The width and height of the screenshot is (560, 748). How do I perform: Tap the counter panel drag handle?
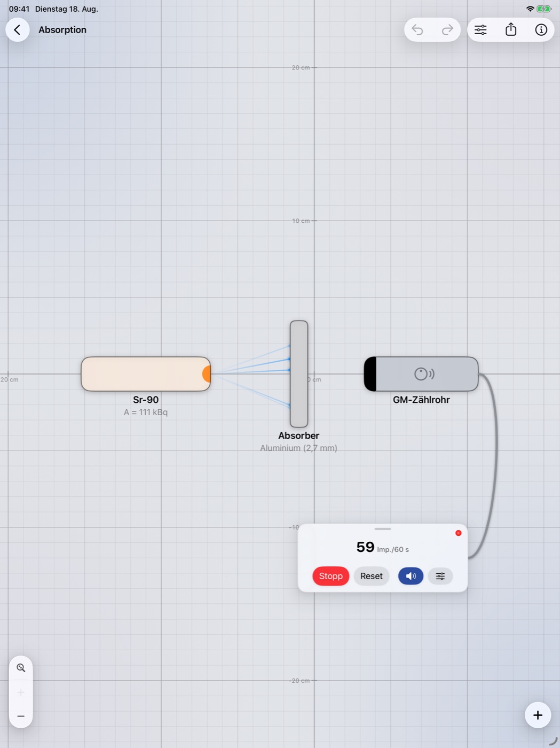point(383,529)
